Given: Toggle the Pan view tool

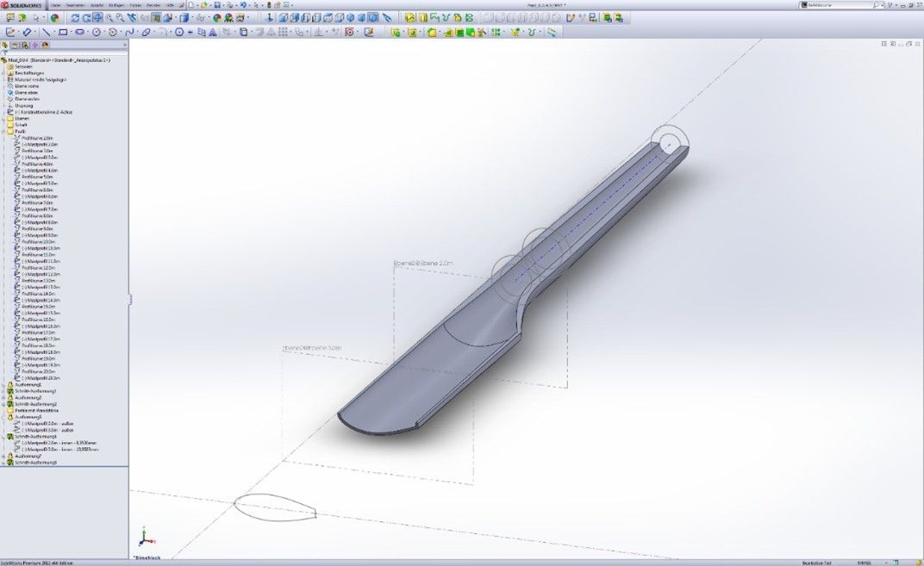Looking at the screenshot, I should 97,18.
